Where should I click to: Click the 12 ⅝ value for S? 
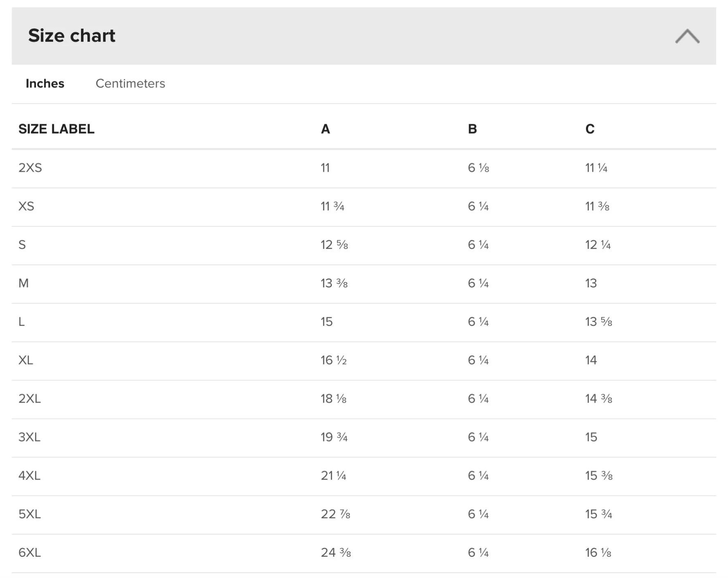[x=334, y=245]
